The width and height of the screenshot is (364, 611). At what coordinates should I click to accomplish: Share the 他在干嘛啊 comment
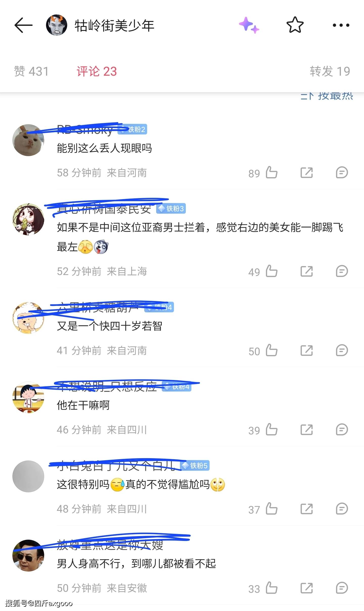click(x=307, y=430)
